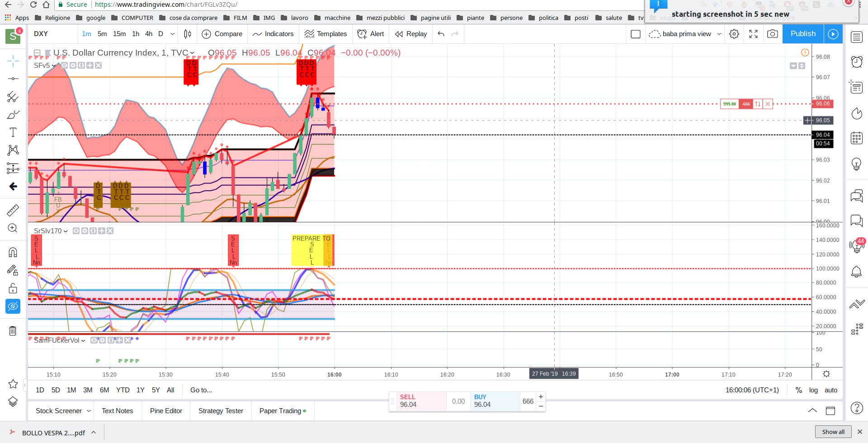Expand the timeframe interval dropdown arrow
Viewport: 868px width, 443px height.
[x=172, y=34]
